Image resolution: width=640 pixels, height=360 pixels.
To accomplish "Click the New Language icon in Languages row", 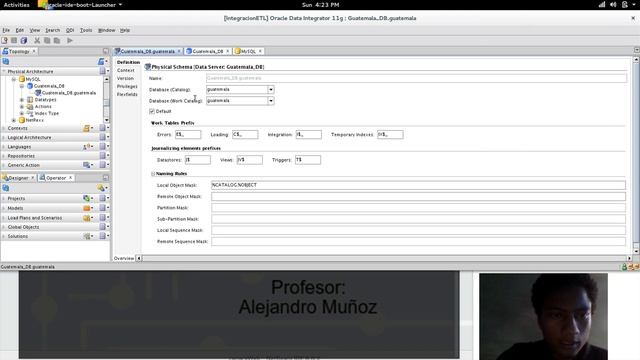I will point(87,147).
